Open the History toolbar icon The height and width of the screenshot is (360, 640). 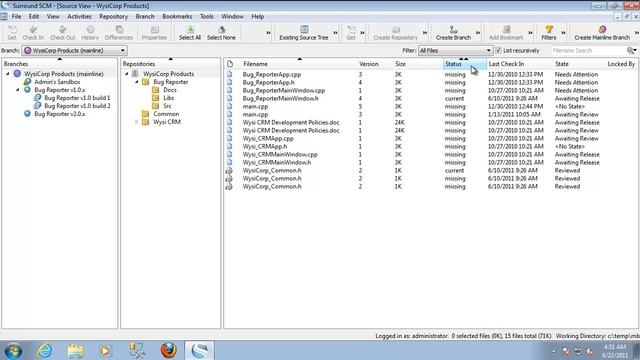coord(90,33)
